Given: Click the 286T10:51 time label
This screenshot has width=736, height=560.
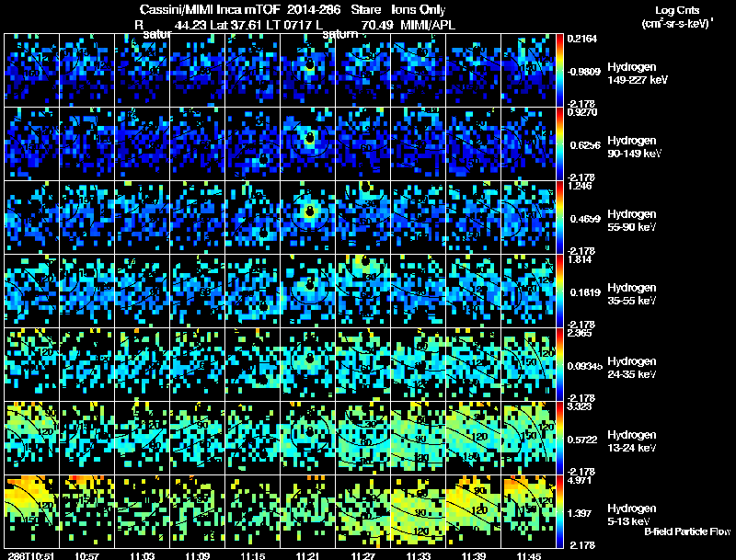Looking at the screenshot, I should click(31, 555).
